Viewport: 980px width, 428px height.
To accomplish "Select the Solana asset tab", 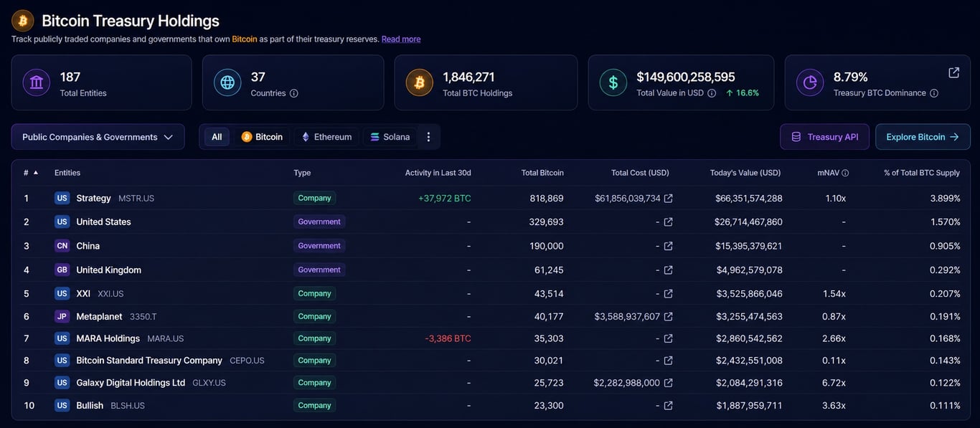I will coord(390,137).
